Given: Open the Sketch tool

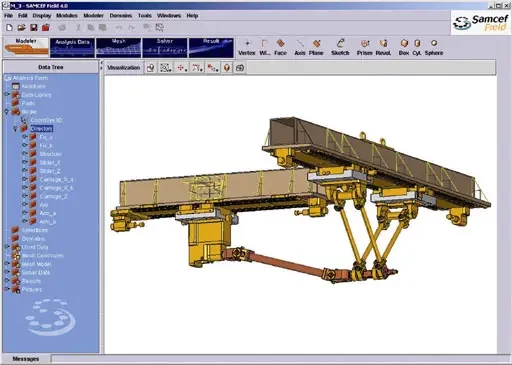Looking at the screenshot, I should pos(340,47).
